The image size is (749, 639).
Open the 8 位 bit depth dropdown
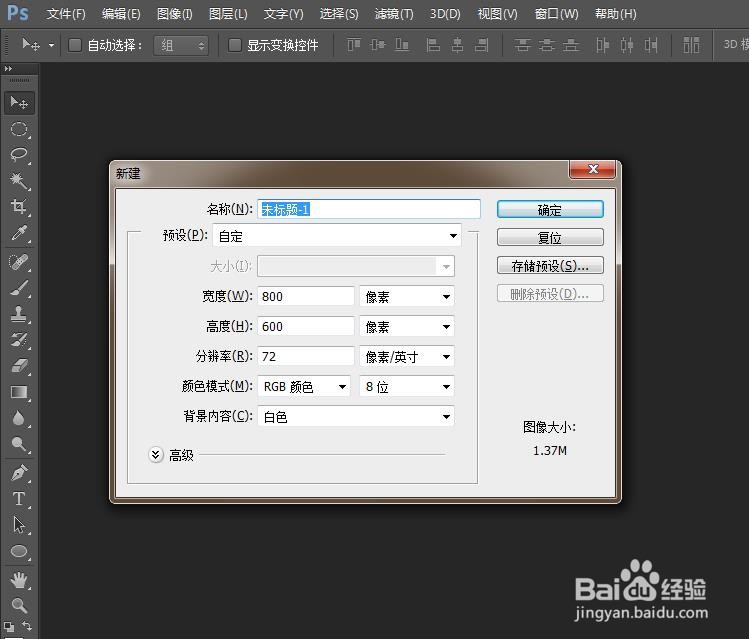[407, 386]
